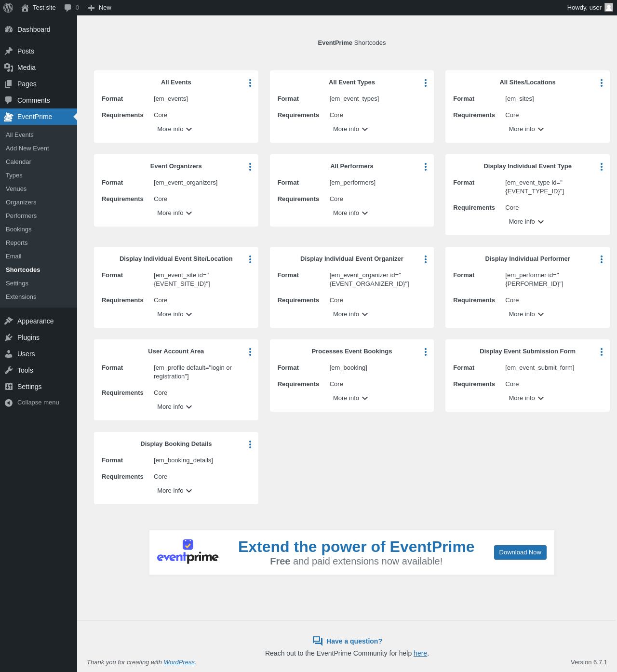
Task: Go to Add New Event in sidebar
Action: (x=39, y=148)
